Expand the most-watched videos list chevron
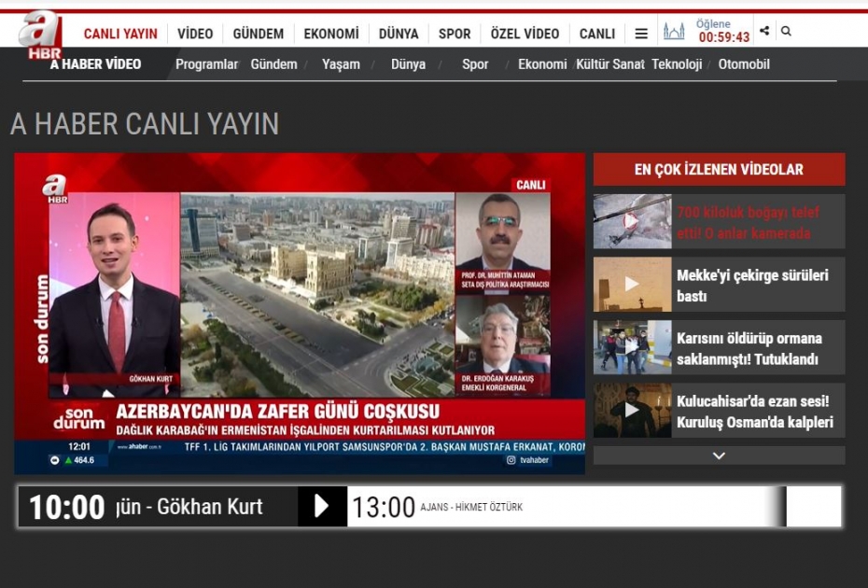Viewport: 868px width, 588px height. coord(719,455)
